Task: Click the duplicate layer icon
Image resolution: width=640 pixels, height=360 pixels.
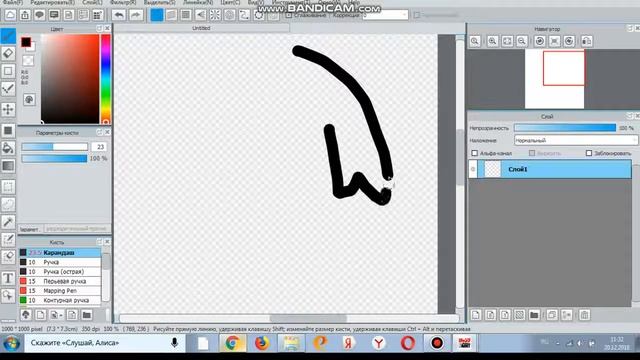Action: pos(552,315)
